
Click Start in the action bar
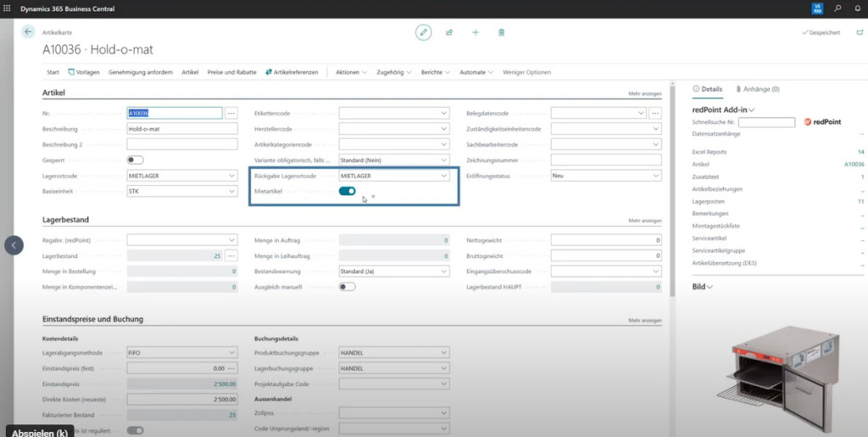(x=53, y=72)
